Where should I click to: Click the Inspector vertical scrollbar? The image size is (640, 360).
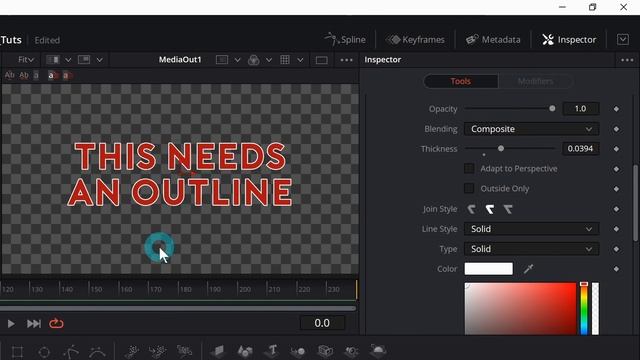635,202
